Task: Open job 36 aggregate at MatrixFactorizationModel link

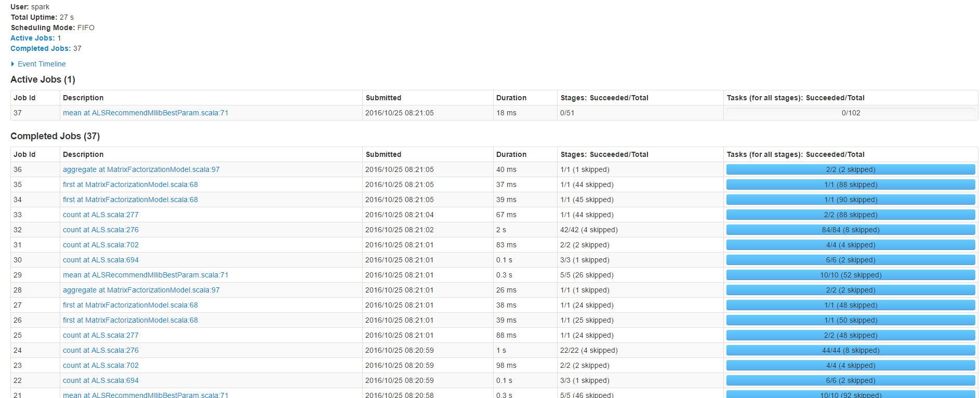Action: pos(141,169)
